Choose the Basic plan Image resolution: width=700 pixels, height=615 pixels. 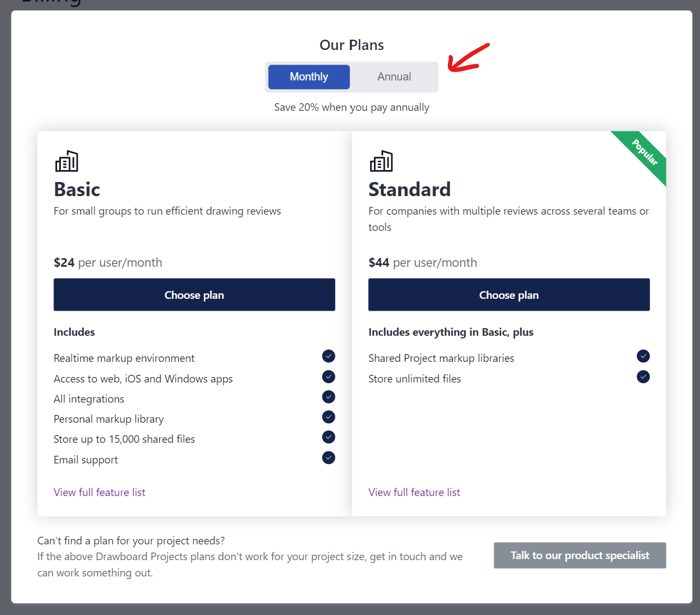[x=195, y=295]
